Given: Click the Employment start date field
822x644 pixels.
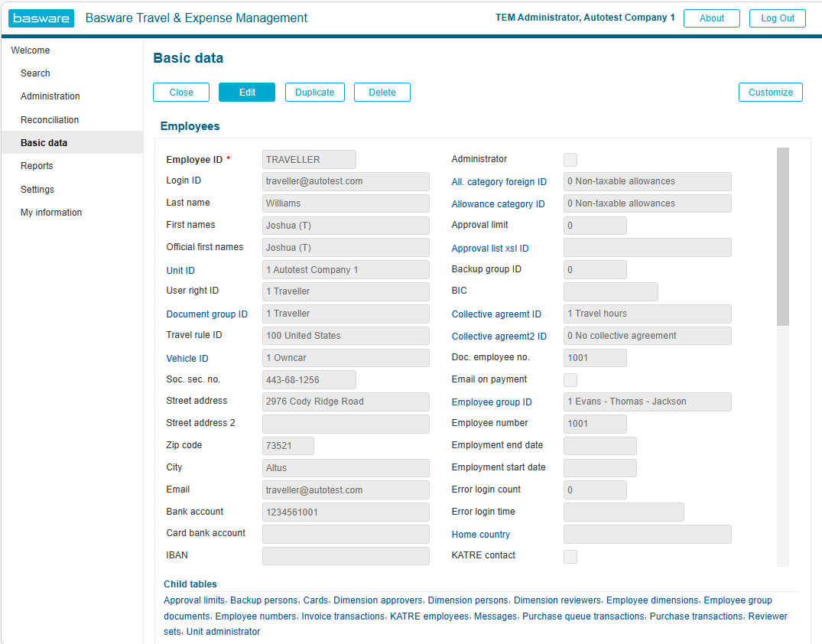Looking at the screenshot, I should tap(600, 468).
